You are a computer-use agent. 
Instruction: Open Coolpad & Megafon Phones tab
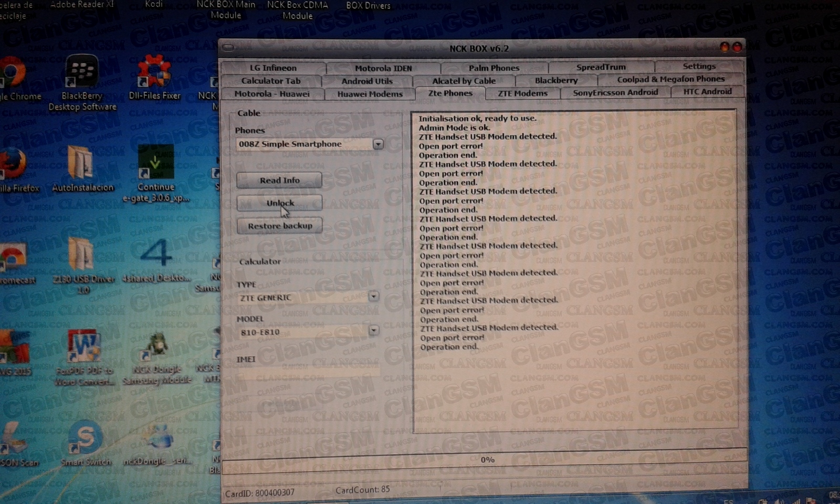coord(671,79)
